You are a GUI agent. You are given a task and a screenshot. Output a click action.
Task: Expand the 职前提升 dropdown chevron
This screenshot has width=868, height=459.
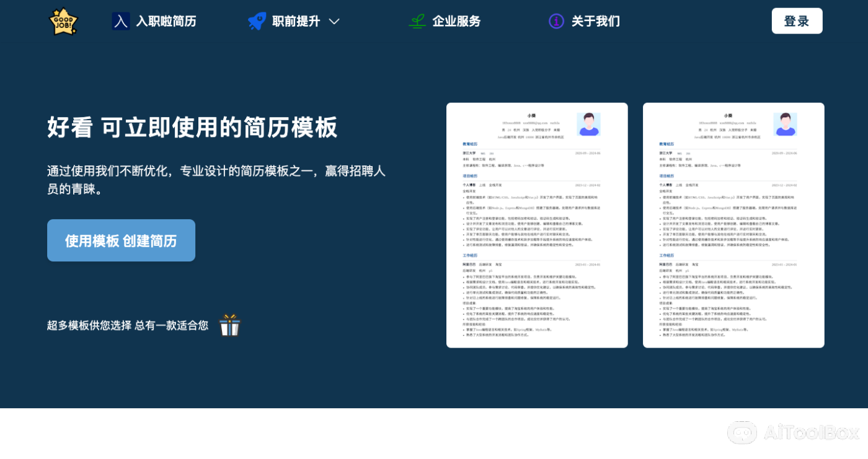[334, 21]
